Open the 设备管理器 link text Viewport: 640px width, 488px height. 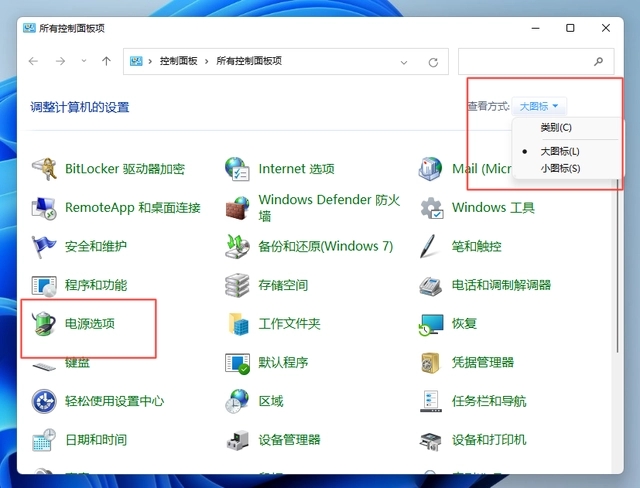289,440
